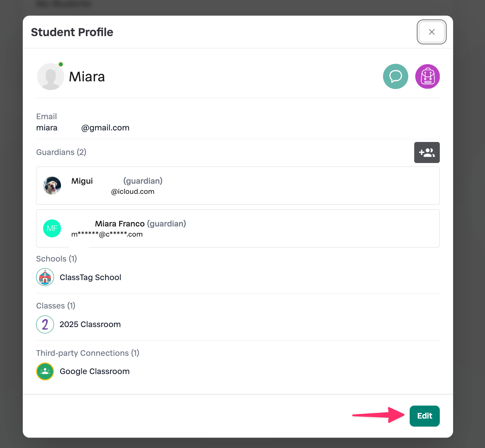
Task: Click Miara's gmail email address
Action: tap(83, 128)
